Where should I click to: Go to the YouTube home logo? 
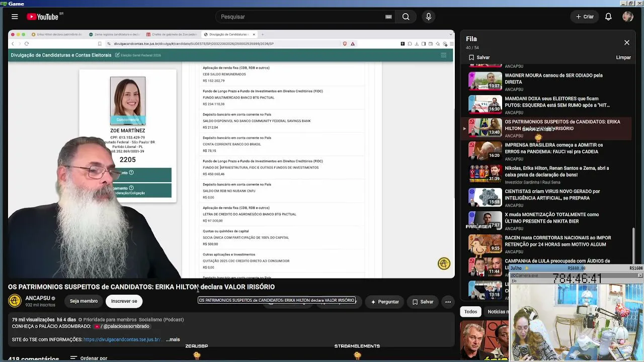[x=43, y=17]
